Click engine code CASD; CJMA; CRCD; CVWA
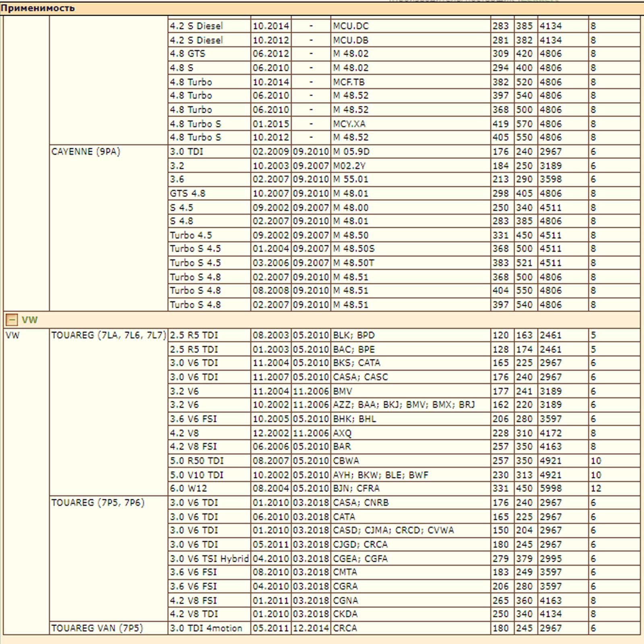 coord(393,530)
